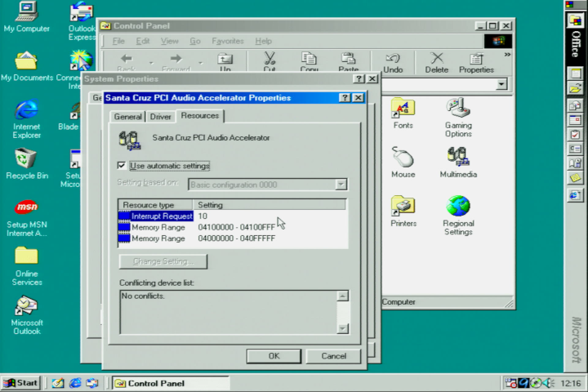
Task: Open Multimedia in Control Panel
Action: point(458,162)
